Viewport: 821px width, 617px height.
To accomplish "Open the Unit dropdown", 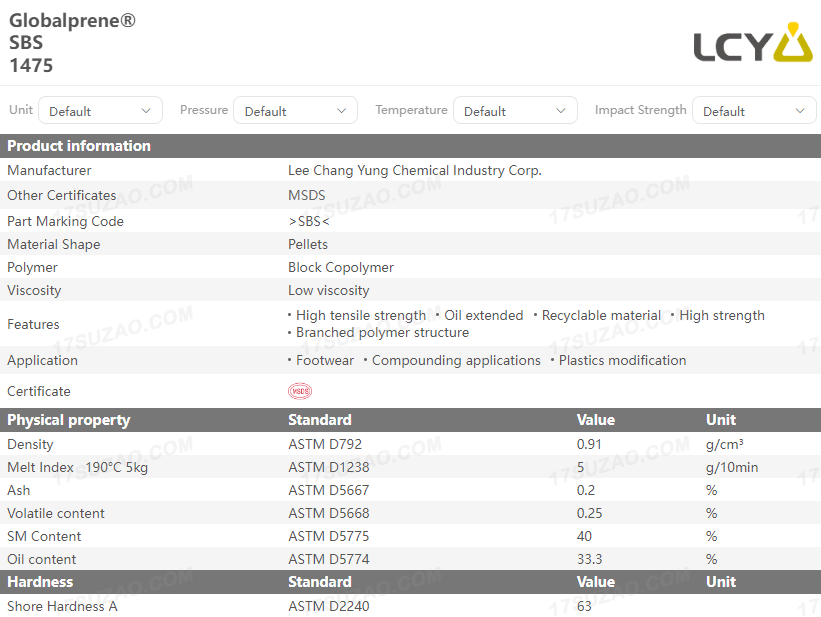I will point(100,111).
